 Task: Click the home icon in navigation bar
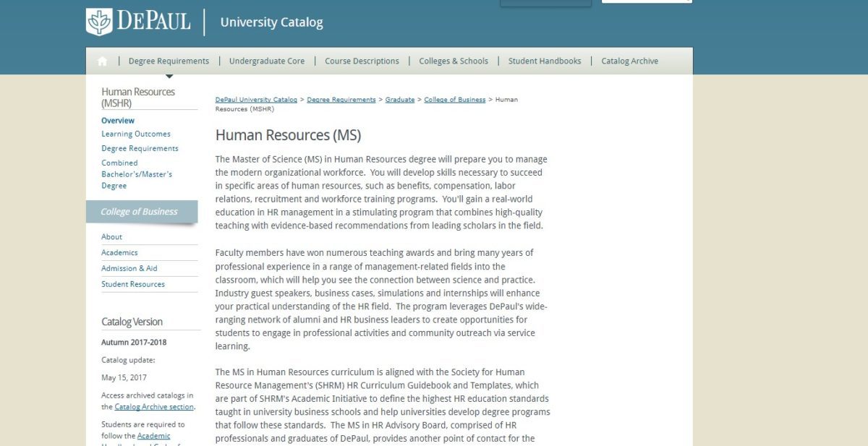102,61
